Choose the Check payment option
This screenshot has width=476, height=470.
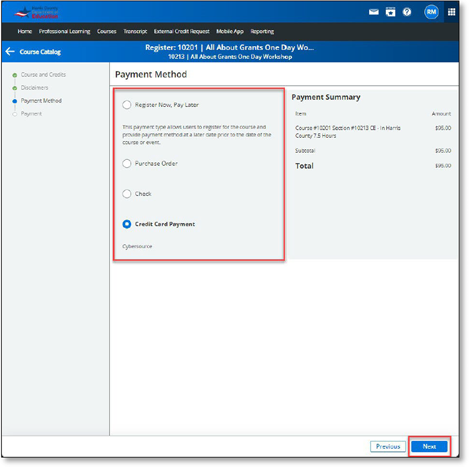click(127, 194)
